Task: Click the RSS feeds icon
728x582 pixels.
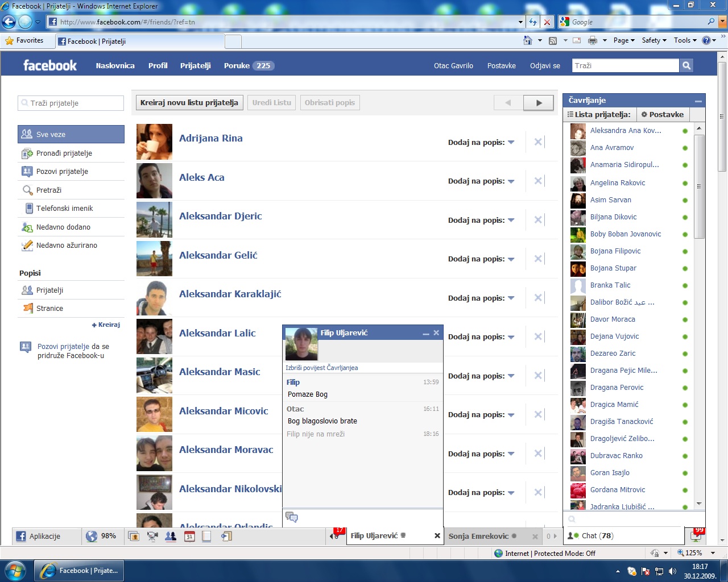Action: click(553, 40)
